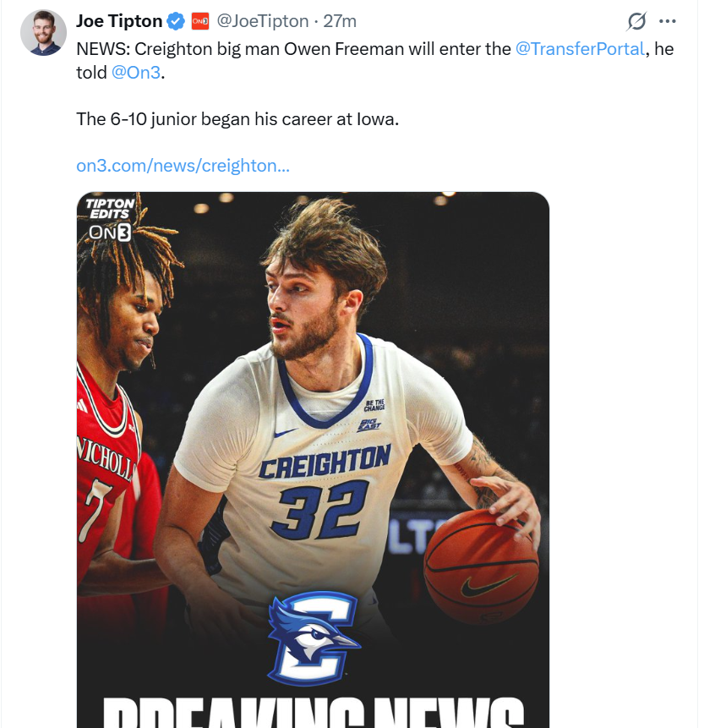Open the @TransferPortal mention
Screen dimensions: 726x728
tap(580, 48)
